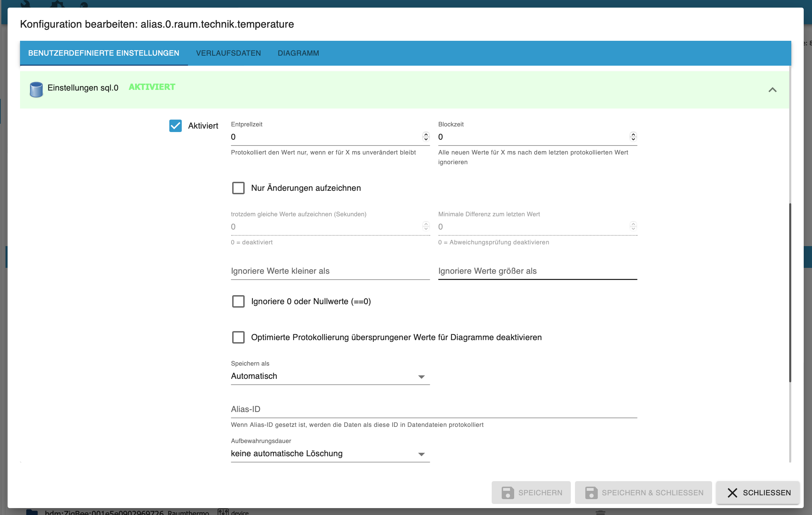Open the Diagramm tab
The width and height of the screenshot is (812, 515).
tap(298, 53)
